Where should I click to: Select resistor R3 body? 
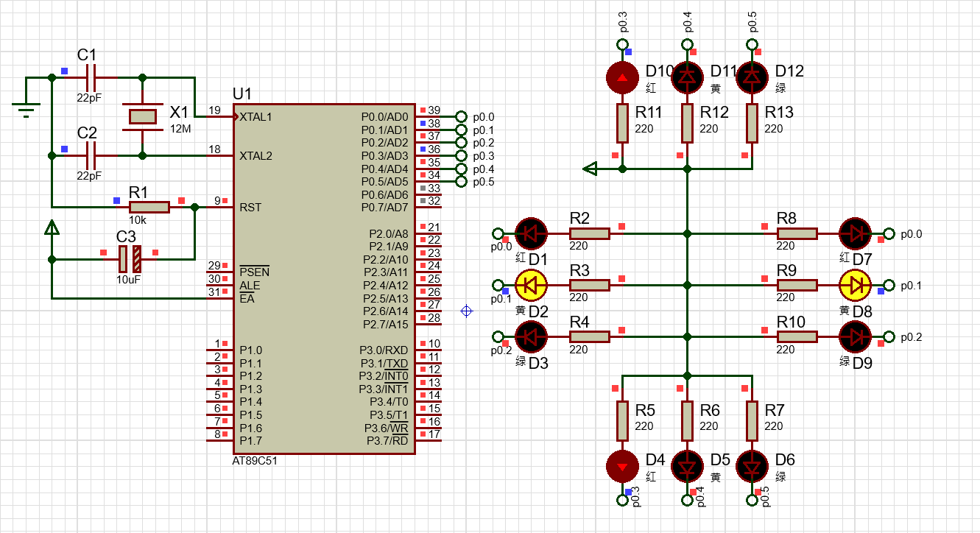[x=590, y=285]
